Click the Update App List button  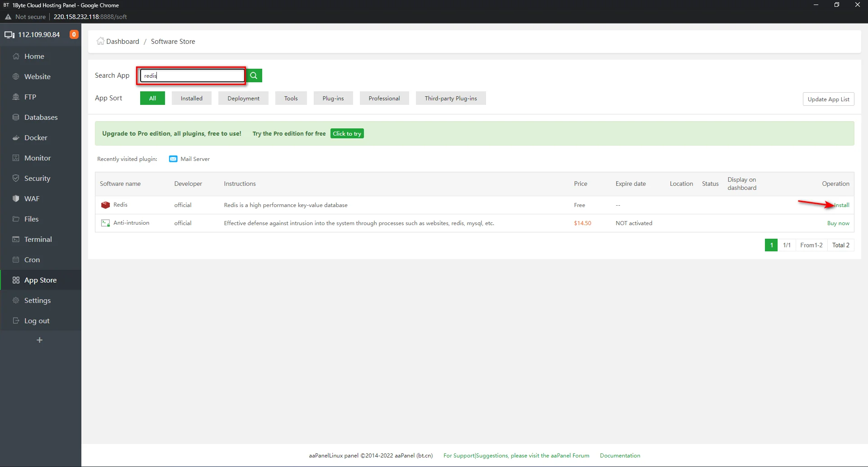pyautogui.click(x=828, y=99)
